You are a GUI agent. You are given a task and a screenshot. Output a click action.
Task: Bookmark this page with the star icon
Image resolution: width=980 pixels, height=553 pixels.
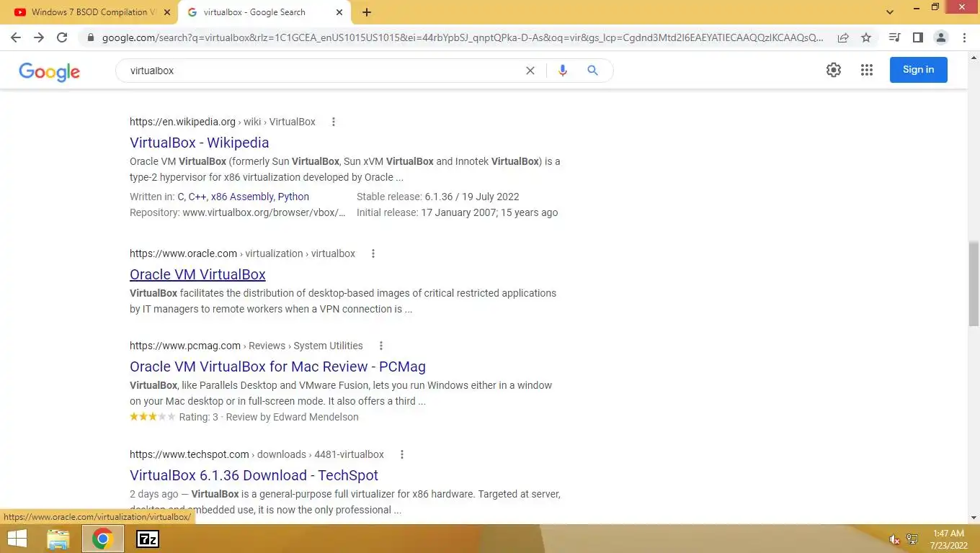pyautogui.click(x=866, y=37)
